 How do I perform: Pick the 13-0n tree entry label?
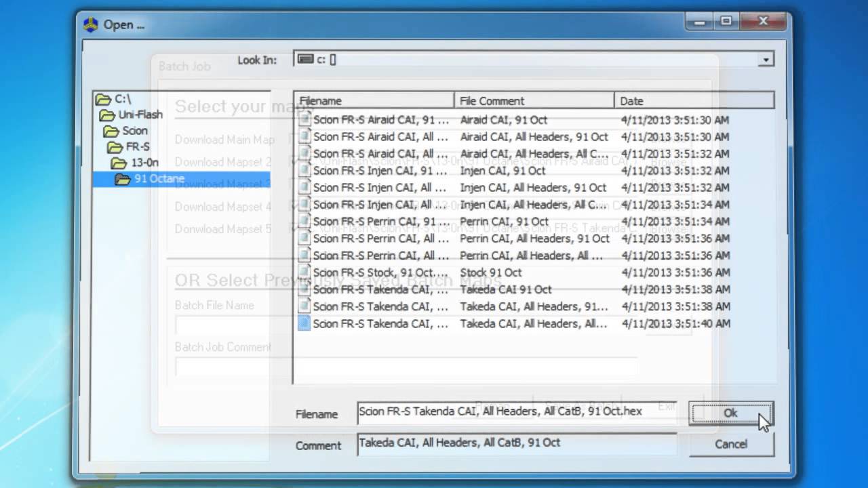144,163
